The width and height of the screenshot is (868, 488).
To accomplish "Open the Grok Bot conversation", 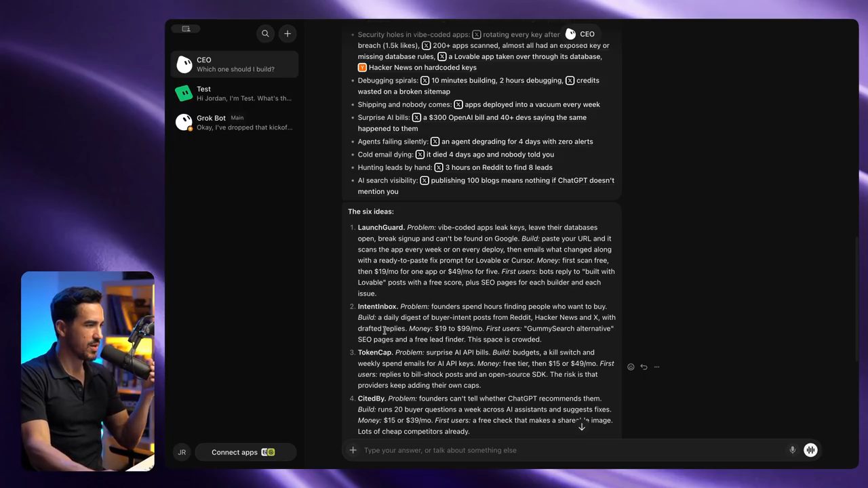I will coord(234,123).
